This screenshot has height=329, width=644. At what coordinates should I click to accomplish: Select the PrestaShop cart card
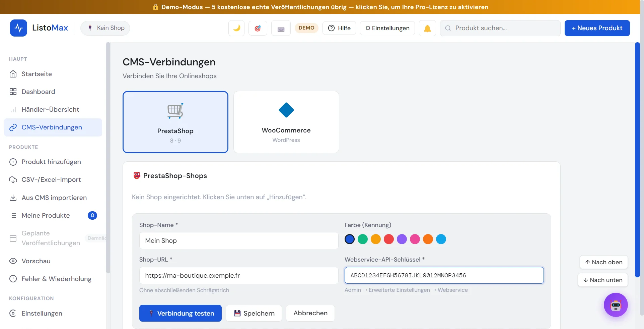pyautogui.click(x=175, y=122)
